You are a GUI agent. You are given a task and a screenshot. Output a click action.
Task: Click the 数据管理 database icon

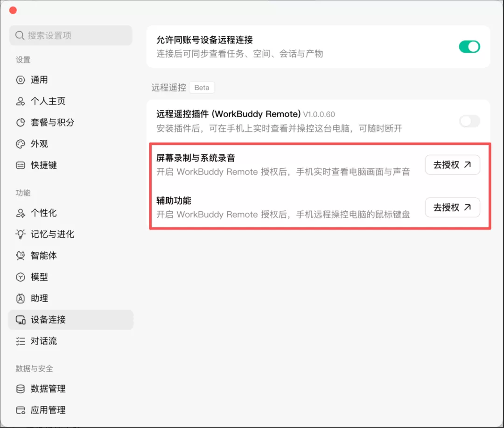pos(20,389)
